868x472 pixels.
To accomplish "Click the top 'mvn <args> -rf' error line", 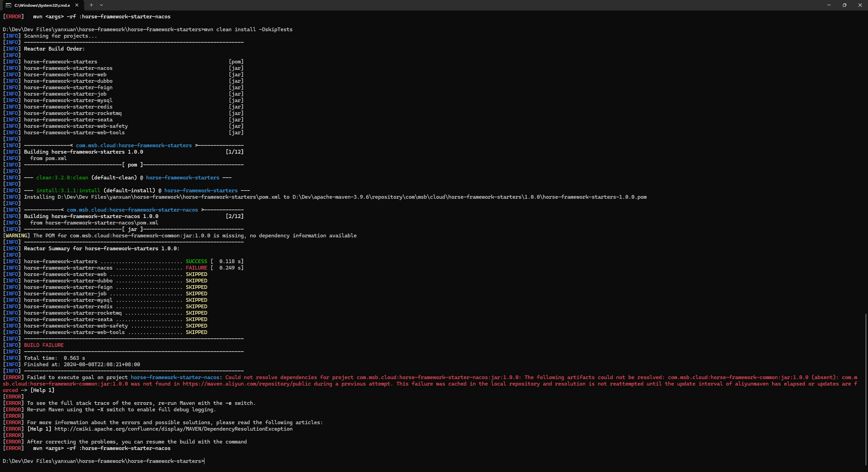I will point(102,17).
